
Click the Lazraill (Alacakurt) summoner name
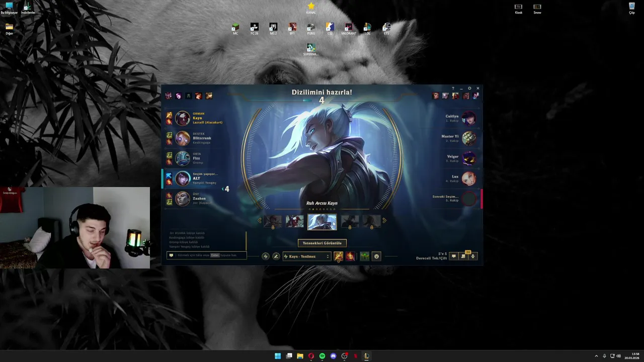[207, 122]
